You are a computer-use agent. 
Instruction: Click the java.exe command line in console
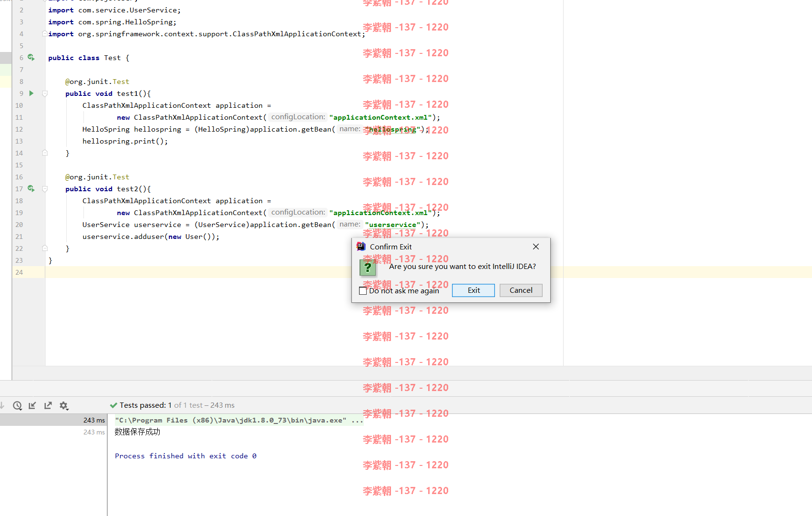[x=239, y=420]
